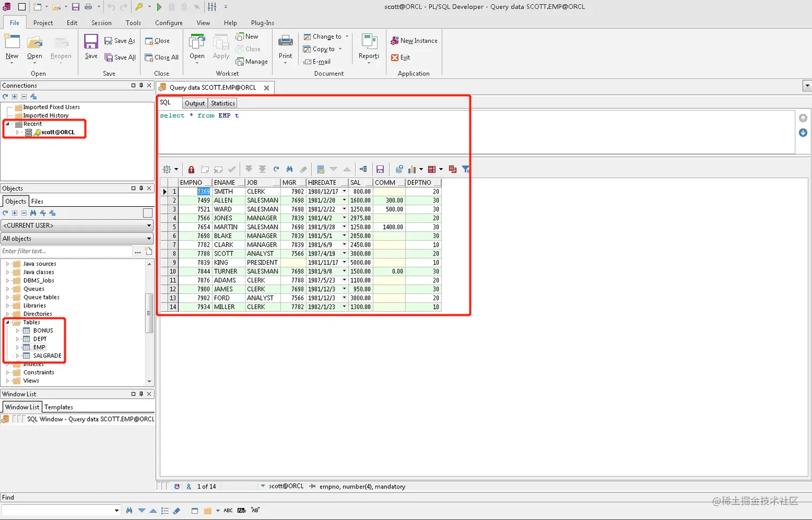Toggle whole-word matching with the "AB" icon in Find bar
The height and width of the screenshot is (520, 812).
tap(255, 510)
